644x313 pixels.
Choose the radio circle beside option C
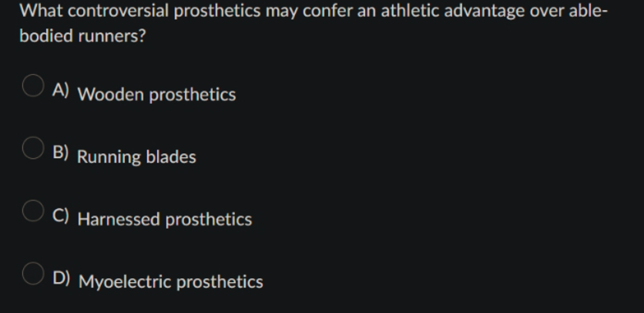coord(33,211)
